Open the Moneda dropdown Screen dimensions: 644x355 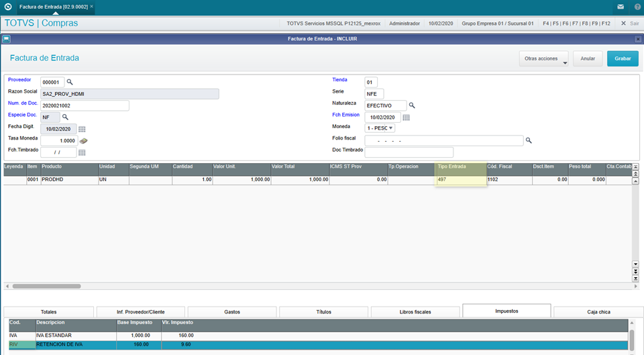click(x=380, y=128)
